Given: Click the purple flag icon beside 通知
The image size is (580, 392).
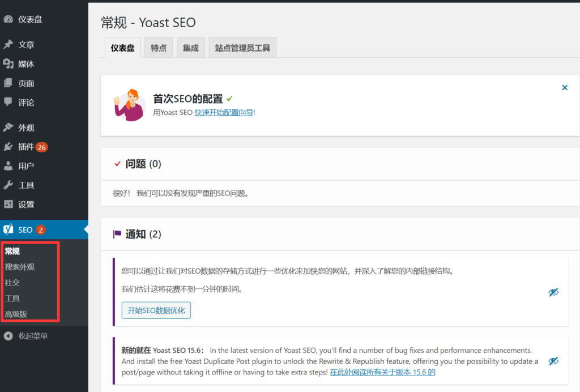Looking at the screenshot, I should 117,234.
